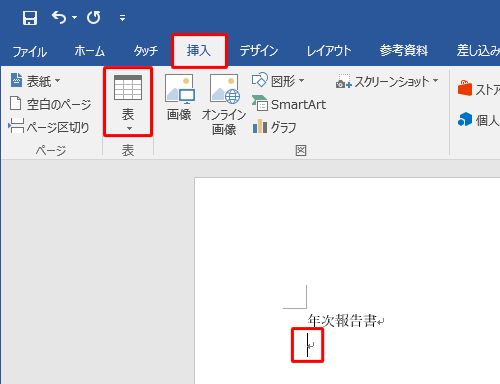
Task: Click the 年次報告書 heading text
Action: pyautogui.click(x=342, y=321)
